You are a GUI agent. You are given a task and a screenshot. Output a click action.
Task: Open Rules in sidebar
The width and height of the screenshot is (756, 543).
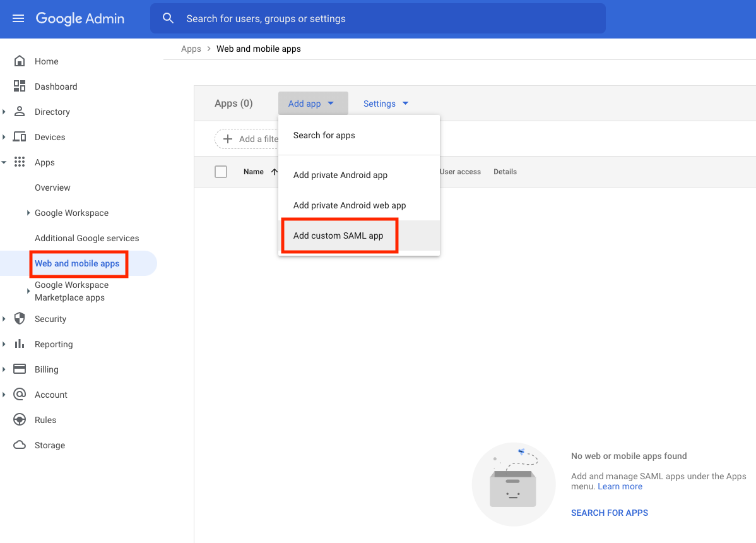45,420
